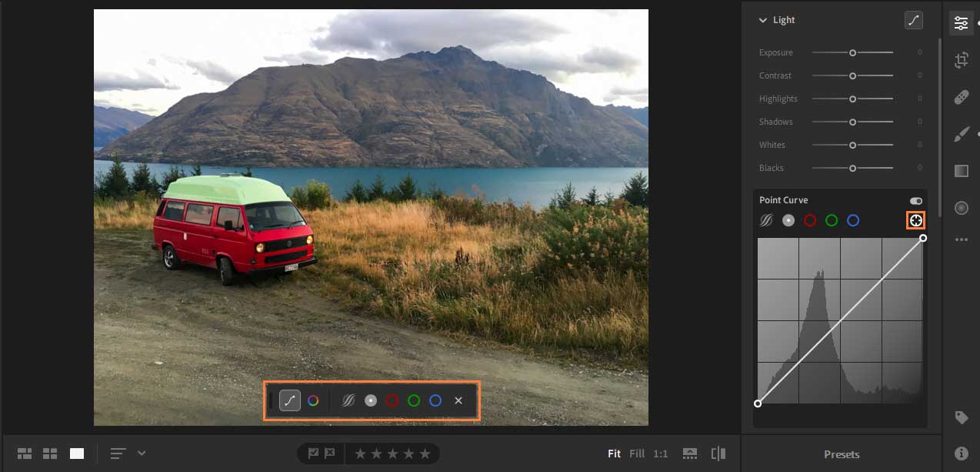980x472 pixels.
Task: Click the Light section title text
Action: tap(784, 21)
